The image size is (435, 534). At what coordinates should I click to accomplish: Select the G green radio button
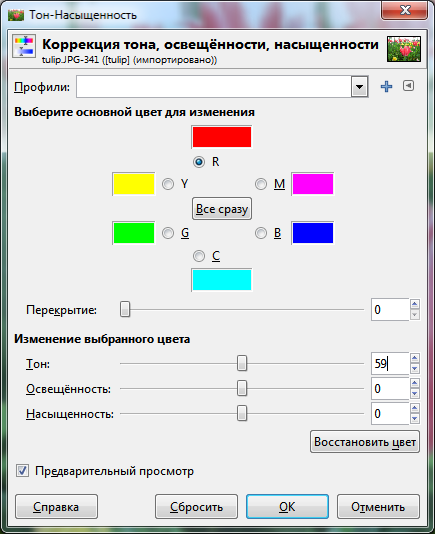tap(168, 233)
